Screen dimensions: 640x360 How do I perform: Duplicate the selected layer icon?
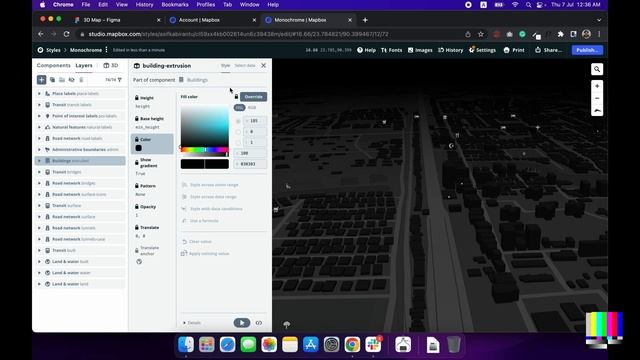click(x=52, y=80)
